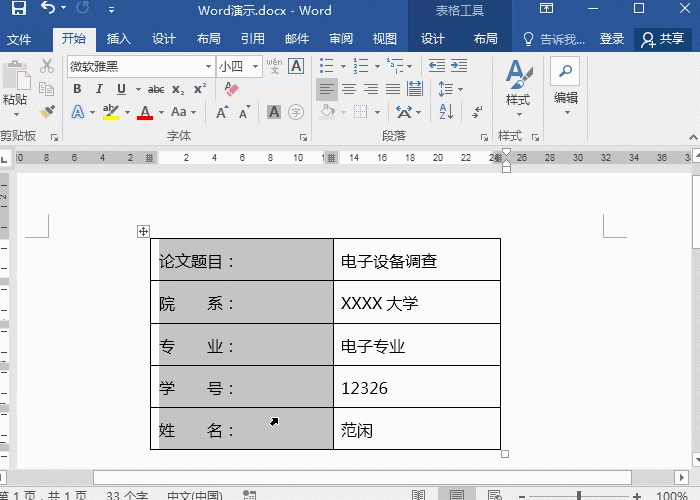Click the 登录 sign-in link
This screenshot has height=500, width=700.
pos(612,39)
